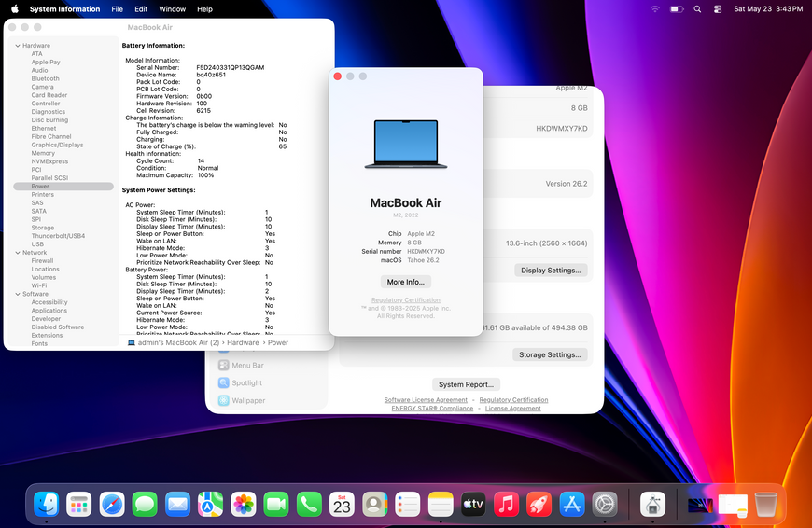Open Mail app in the Dock
The width and height of the screenshot is (812, 528).
(177, 504)
